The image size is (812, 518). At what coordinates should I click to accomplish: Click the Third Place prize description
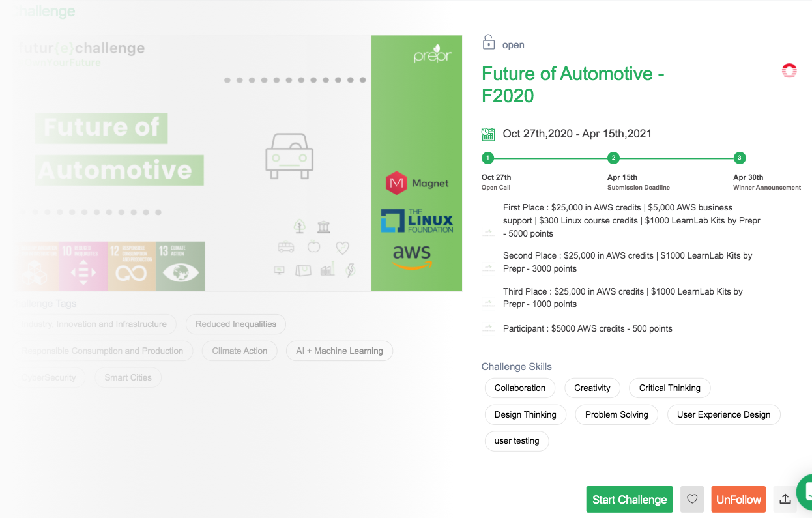623,298
